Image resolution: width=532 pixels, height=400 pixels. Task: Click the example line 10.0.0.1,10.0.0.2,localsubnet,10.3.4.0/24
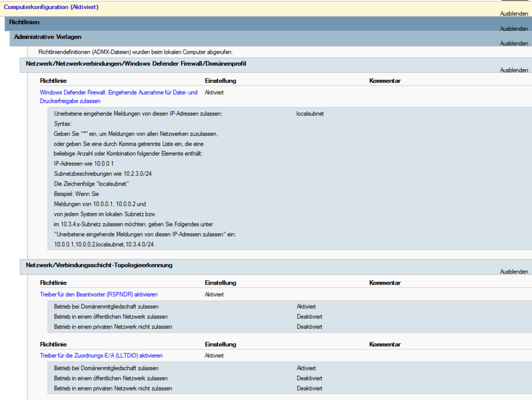point(104,244)
